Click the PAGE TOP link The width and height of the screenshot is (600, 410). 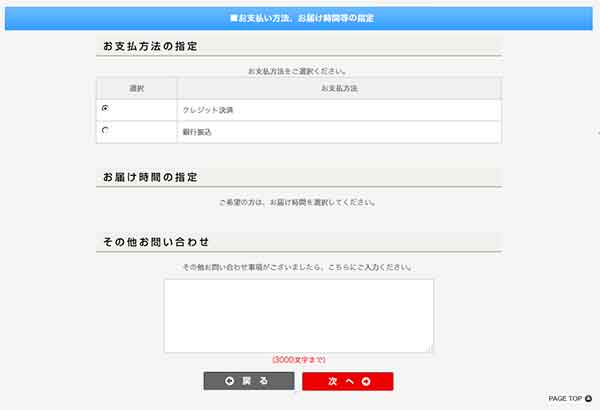coord(565,398)
